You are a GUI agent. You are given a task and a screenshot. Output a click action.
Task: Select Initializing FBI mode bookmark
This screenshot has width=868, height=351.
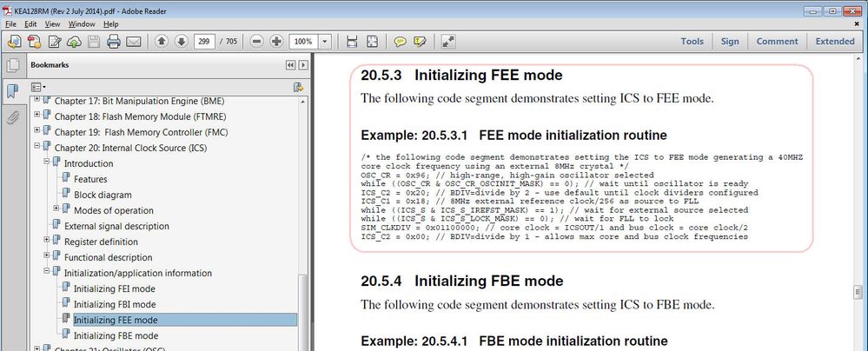pyautogui.click(x=115, y=304)
